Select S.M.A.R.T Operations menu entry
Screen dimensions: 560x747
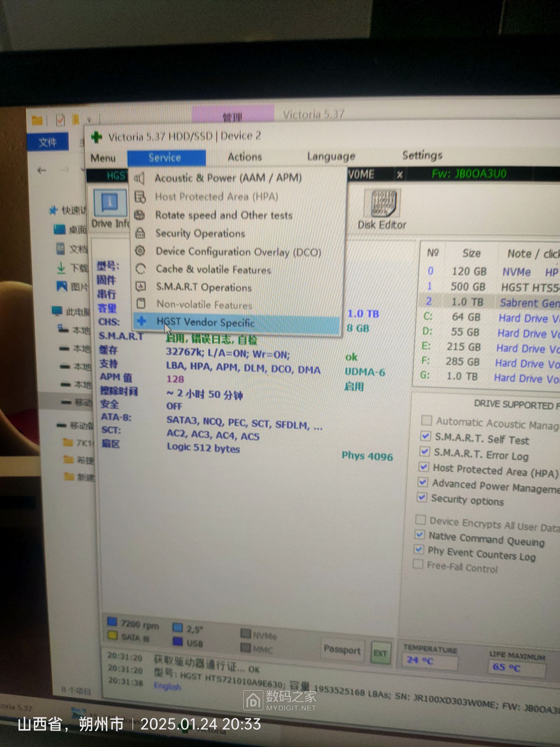point(203,287)
